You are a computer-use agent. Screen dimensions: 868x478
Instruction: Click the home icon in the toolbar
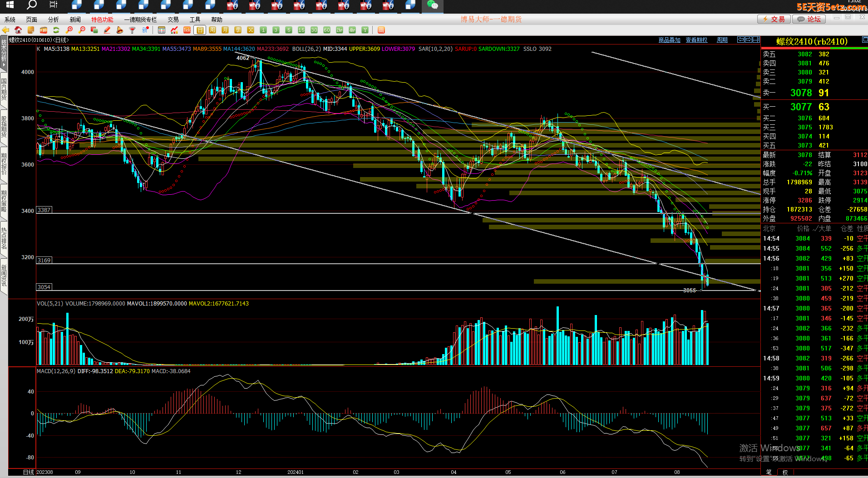click(x=18, y=30)
